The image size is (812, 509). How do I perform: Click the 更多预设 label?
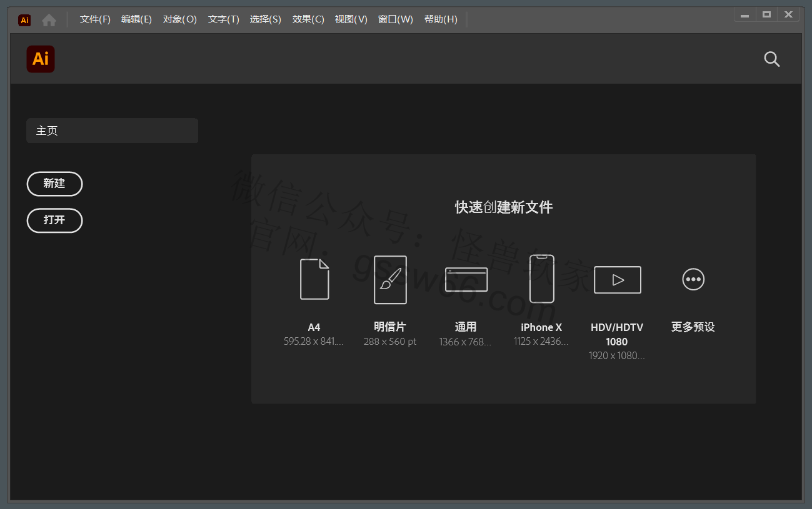693,327
